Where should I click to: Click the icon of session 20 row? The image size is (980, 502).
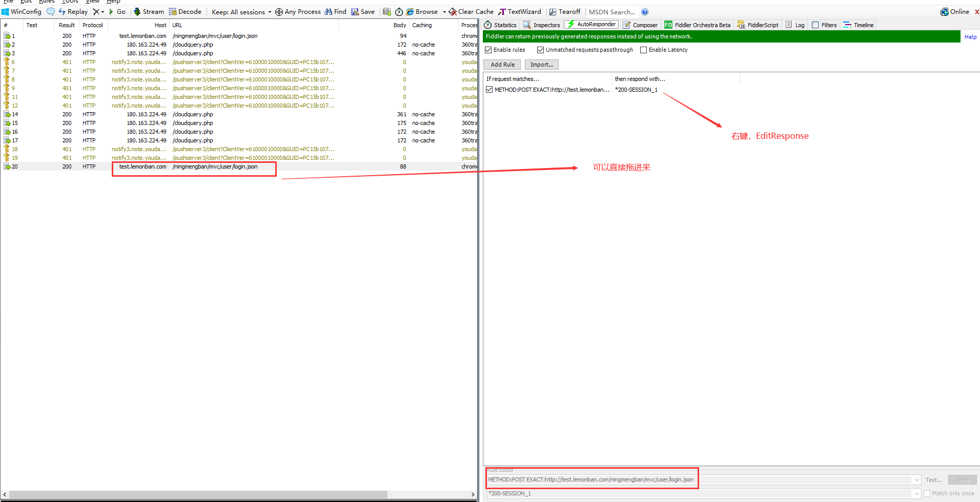click(7, 166)
